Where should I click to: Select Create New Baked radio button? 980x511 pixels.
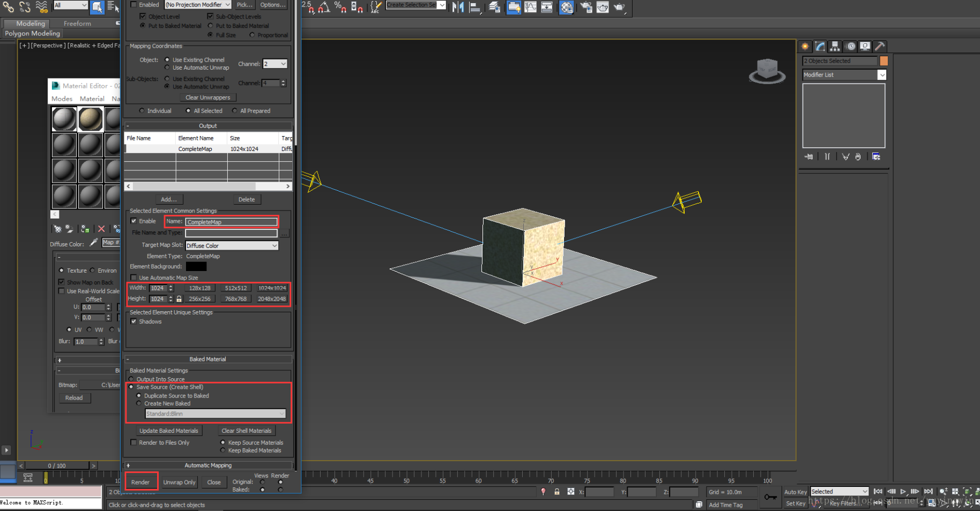(x=139, y=403)
